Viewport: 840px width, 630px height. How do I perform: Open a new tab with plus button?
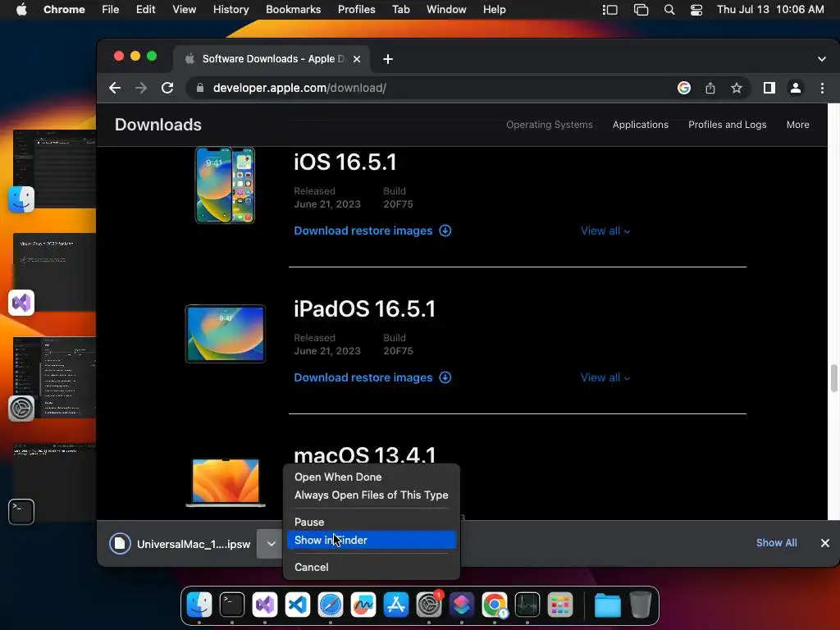[388, 59]
